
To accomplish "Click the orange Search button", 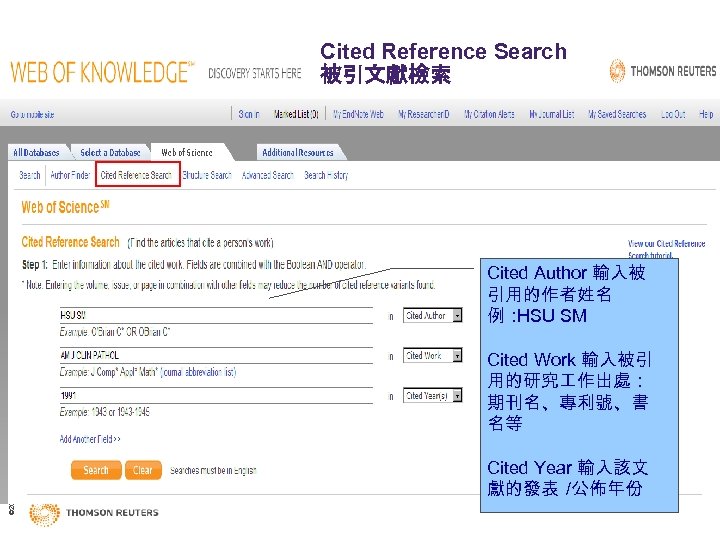I will coord(96,470).
